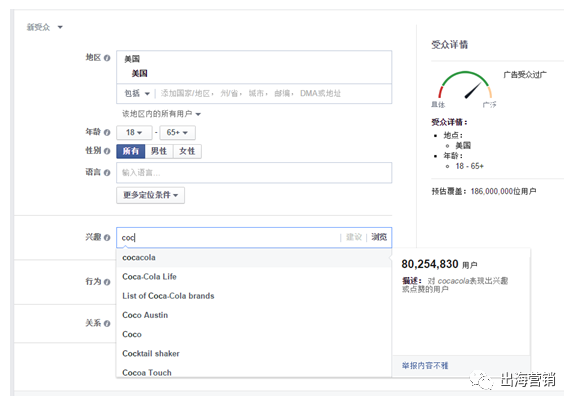Choose the Coco suggestion
This screenshot has width=574, height=406.
(x=254, y=334)
